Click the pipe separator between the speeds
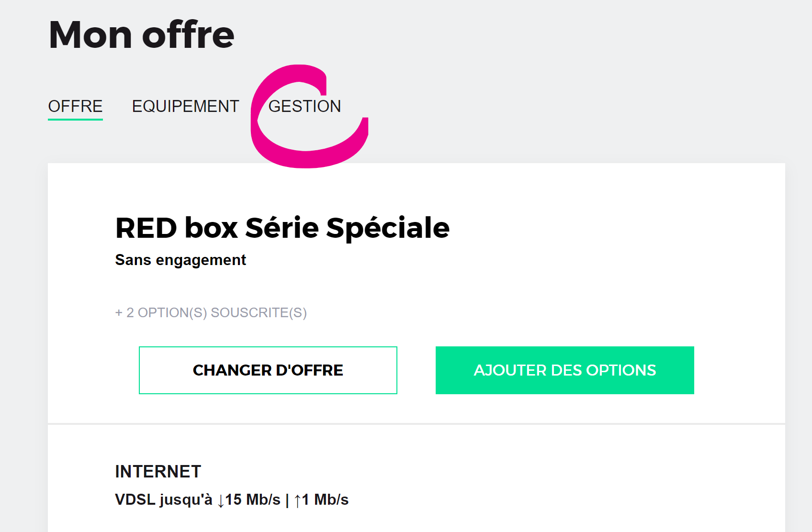This screenshot has width=812, height=532. coord(287,500)
